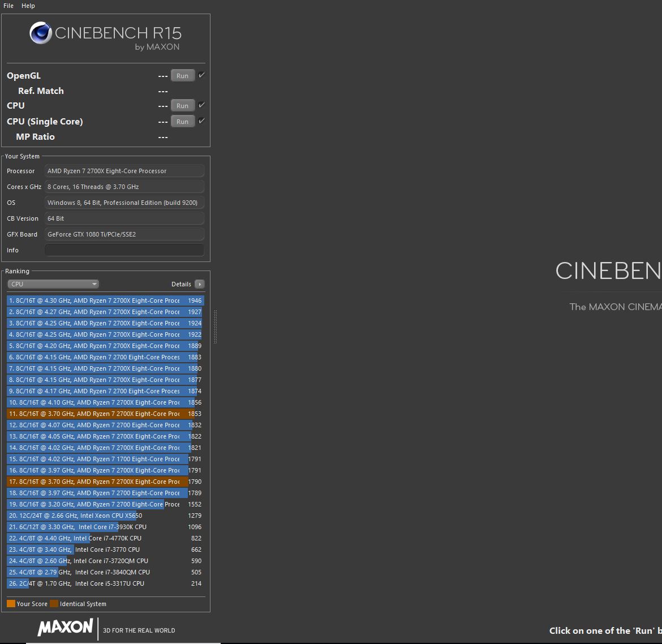Run the CPU benchmark
The height and width of the screenshot is (644, 662).
182,106
